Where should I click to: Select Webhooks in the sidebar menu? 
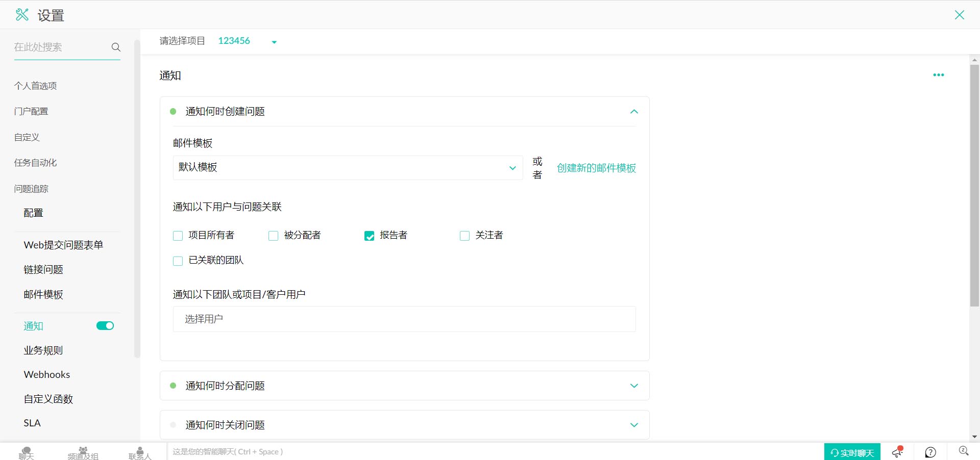[x=47, y=374]
